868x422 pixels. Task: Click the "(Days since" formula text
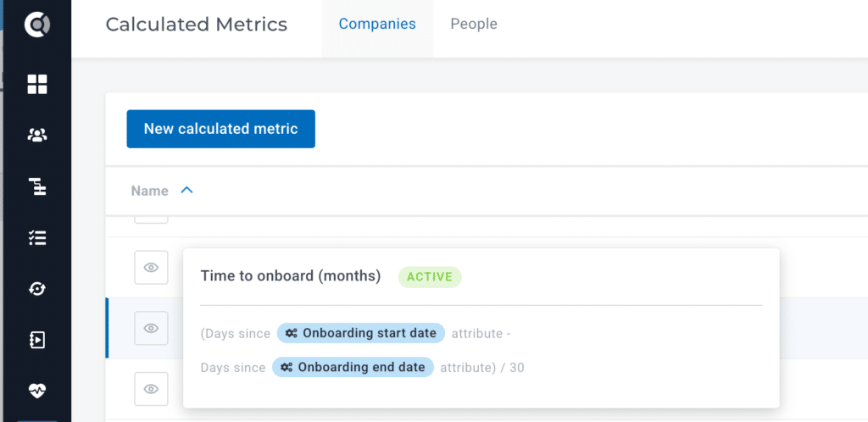coord(236,334)
